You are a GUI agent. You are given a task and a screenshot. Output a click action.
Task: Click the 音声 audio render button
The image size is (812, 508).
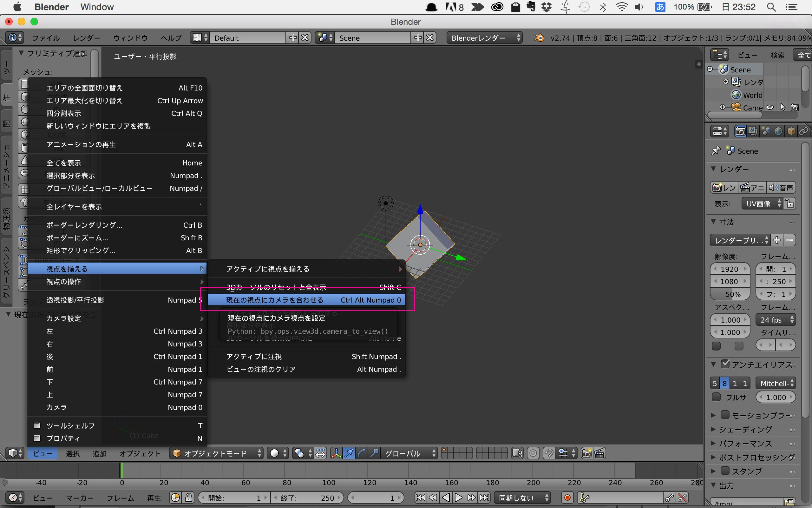tap(781, 187)
